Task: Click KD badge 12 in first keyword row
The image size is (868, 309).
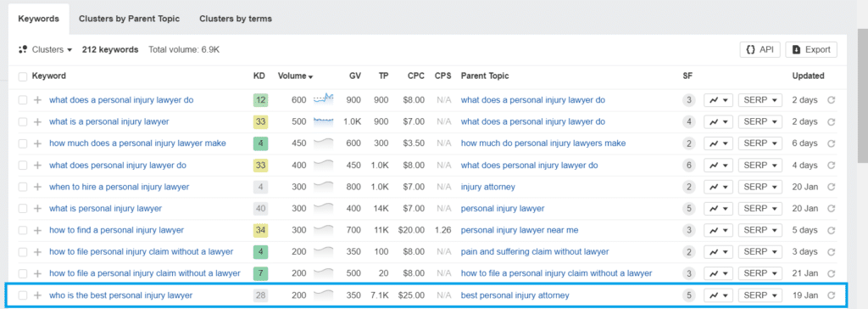Action: (x=261, y=100)
